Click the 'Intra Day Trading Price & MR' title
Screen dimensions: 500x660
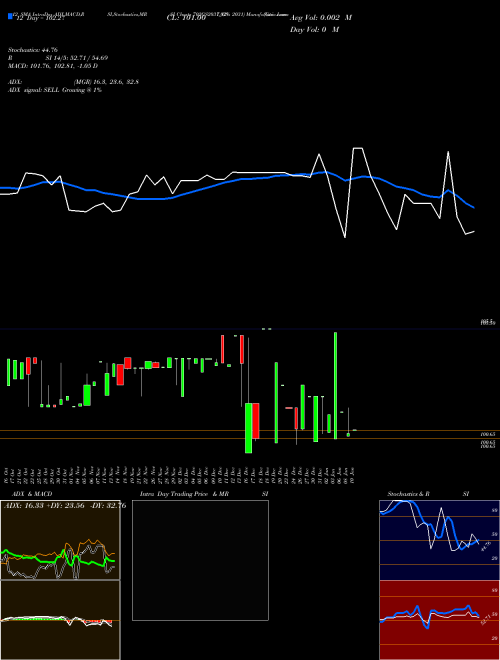click(184, 494)
